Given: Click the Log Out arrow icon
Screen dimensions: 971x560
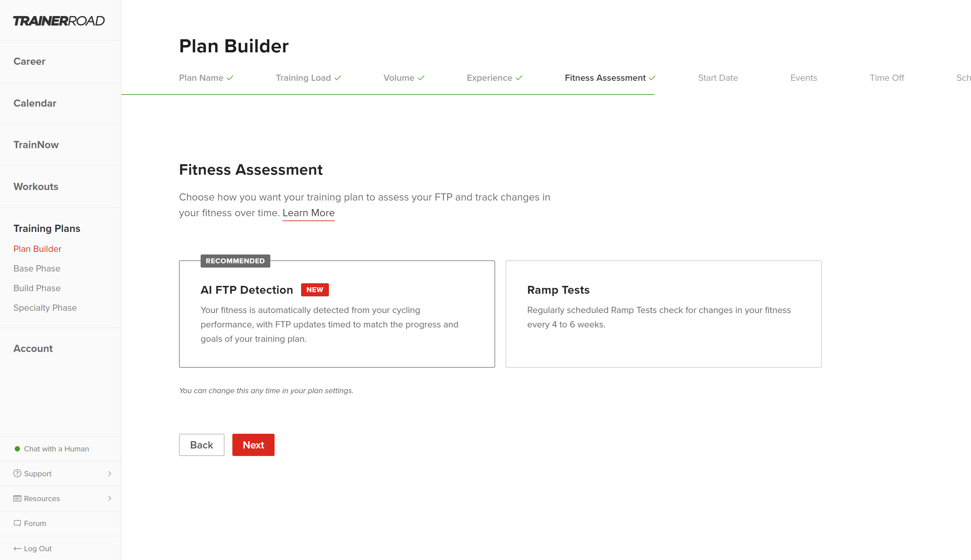Looking at the screenshot, I should 17,549.
